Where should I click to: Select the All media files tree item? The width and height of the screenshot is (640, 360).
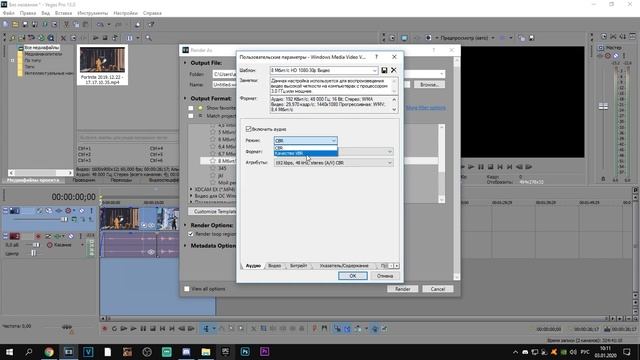coord(42,48)
